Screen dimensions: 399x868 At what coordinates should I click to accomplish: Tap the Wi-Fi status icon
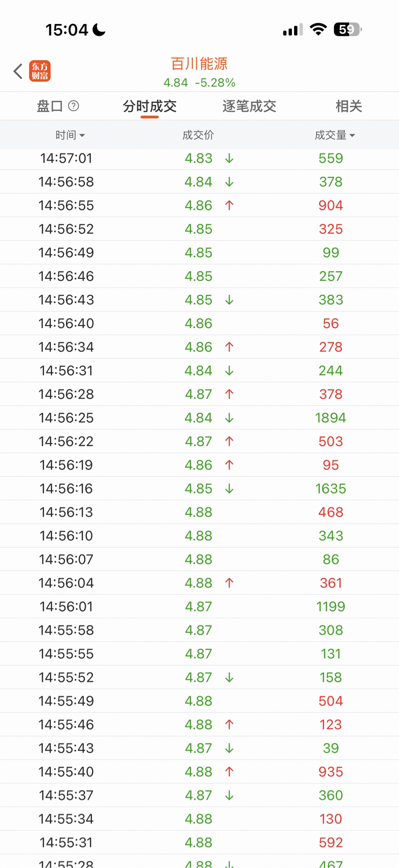317,30
